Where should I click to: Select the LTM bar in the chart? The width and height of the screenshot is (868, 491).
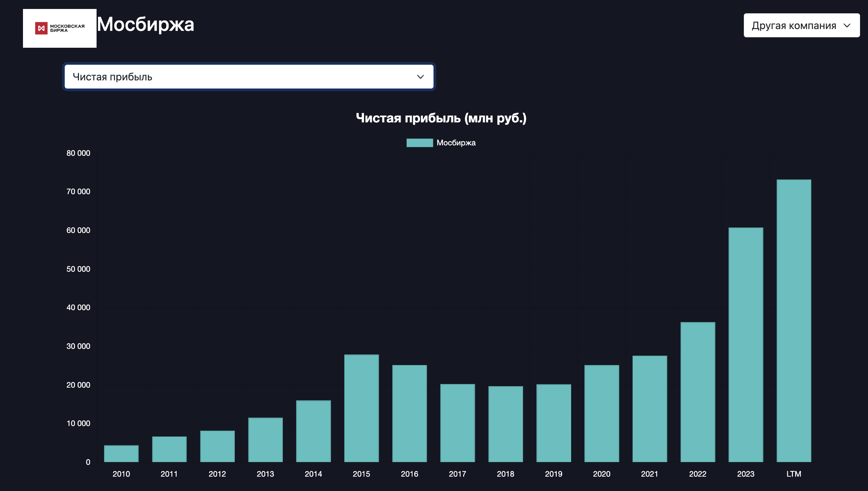click(x=794, y=321)
